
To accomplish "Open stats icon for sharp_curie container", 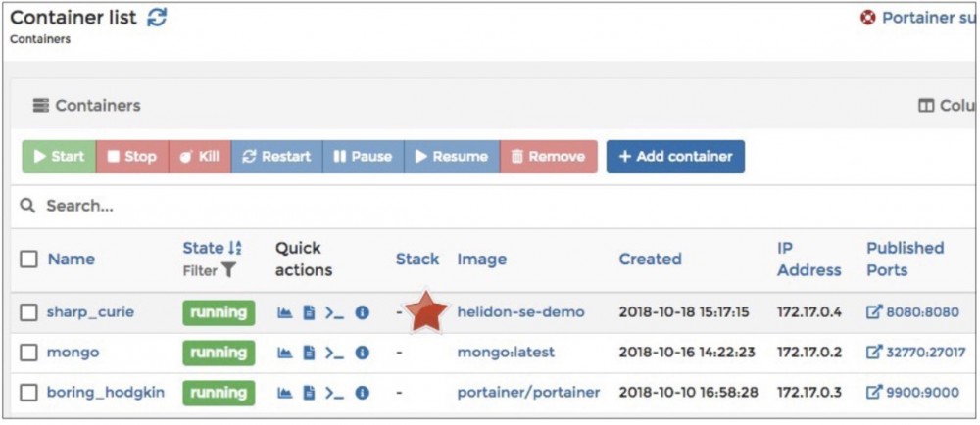I will 285,312.
